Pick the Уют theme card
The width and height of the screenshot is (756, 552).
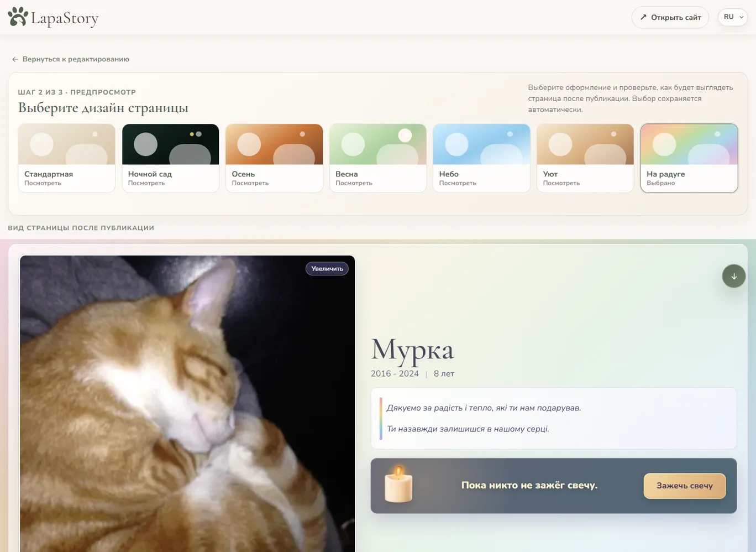click(585, 158)
